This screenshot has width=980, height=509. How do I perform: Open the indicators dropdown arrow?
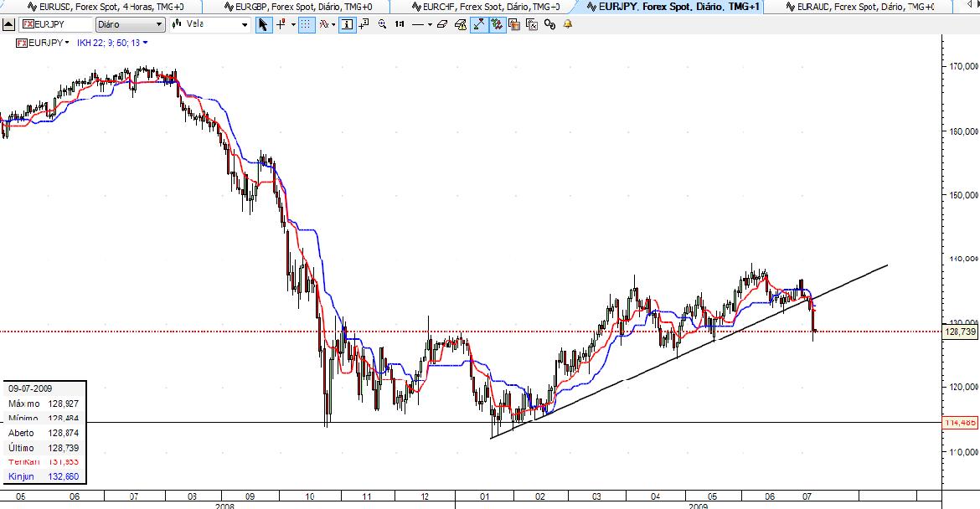333,24
